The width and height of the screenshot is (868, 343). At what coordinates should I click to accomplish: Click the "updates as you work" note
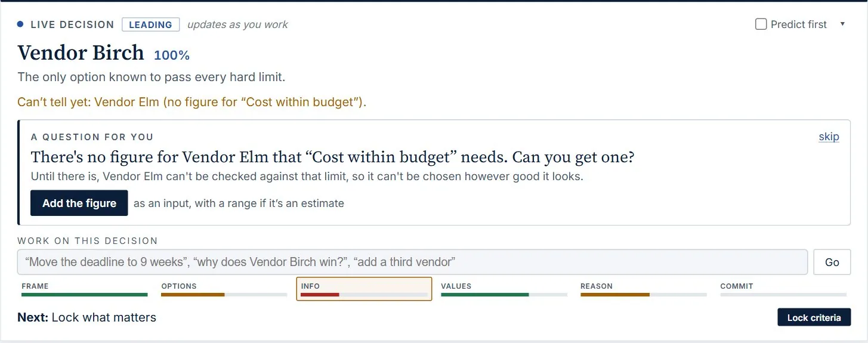pos(237,24)
